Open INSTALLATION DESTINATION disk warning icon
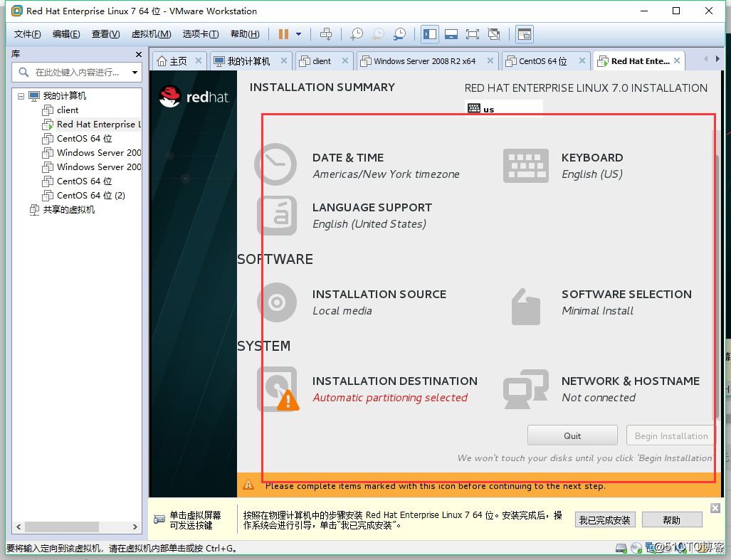The height and width of the screenshot is (560, 731). (x=278, y=389)
